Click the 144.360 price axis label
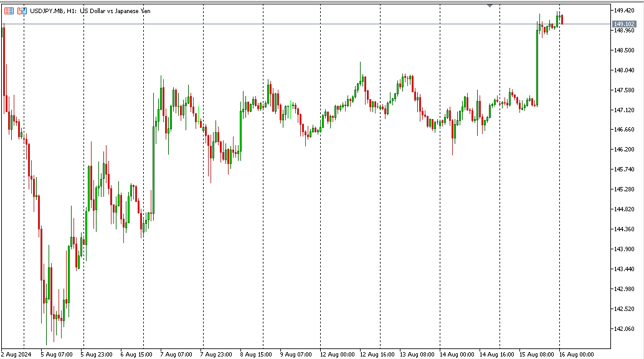The height and width of the screenshot is (359, 644). pos(624,229)
